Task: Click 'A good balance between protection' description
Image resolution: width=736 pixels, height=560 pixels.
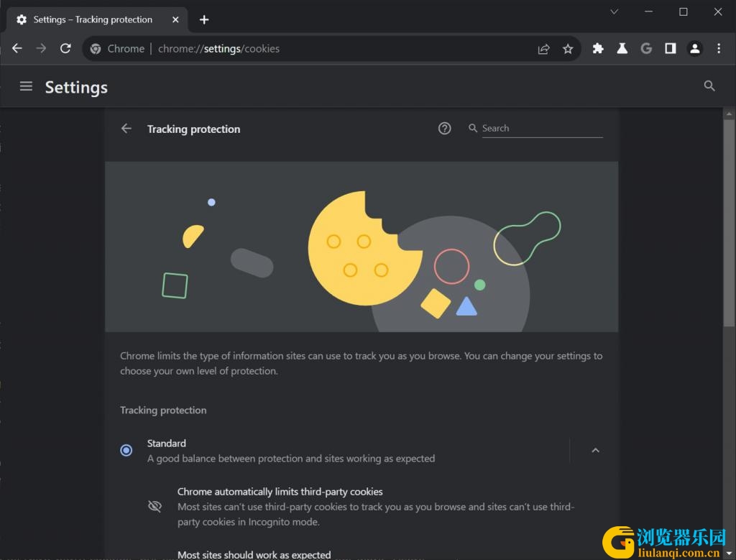Action: [x=291, y=459]
